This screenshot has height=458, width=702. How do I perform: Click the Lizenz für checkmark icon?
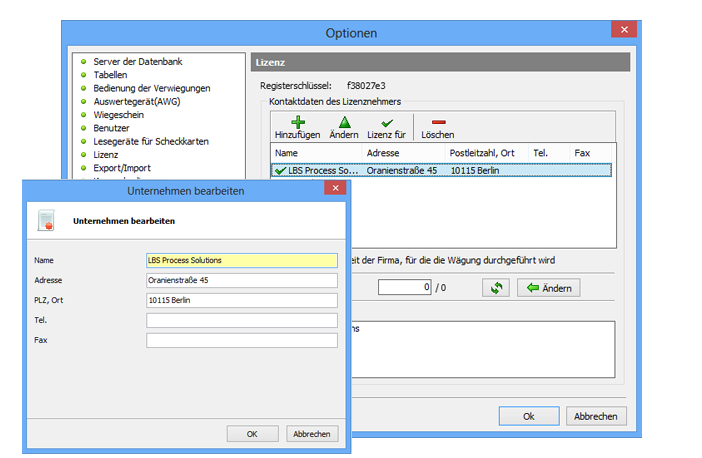386,122
